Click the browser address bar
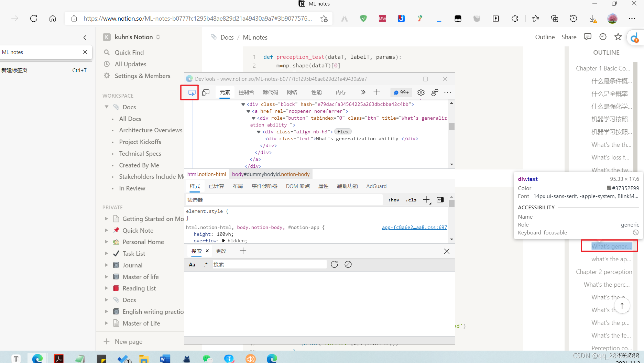 [198, 19]
